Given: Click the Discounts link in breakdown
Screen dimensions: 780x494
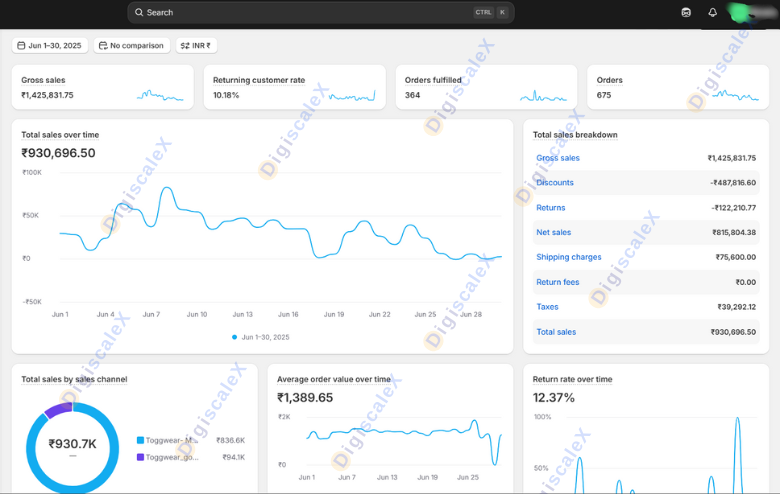Looking at the screenshot, I should (555, 183).
